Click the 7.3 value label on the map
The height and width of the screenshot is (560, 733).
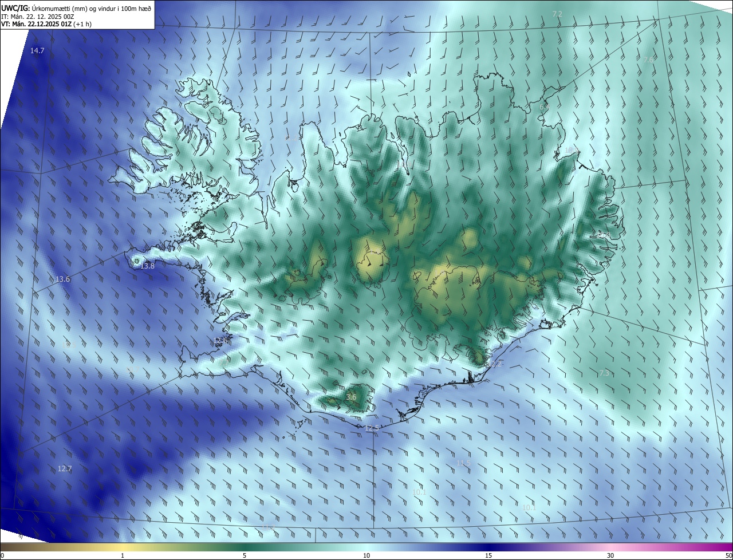604,373
